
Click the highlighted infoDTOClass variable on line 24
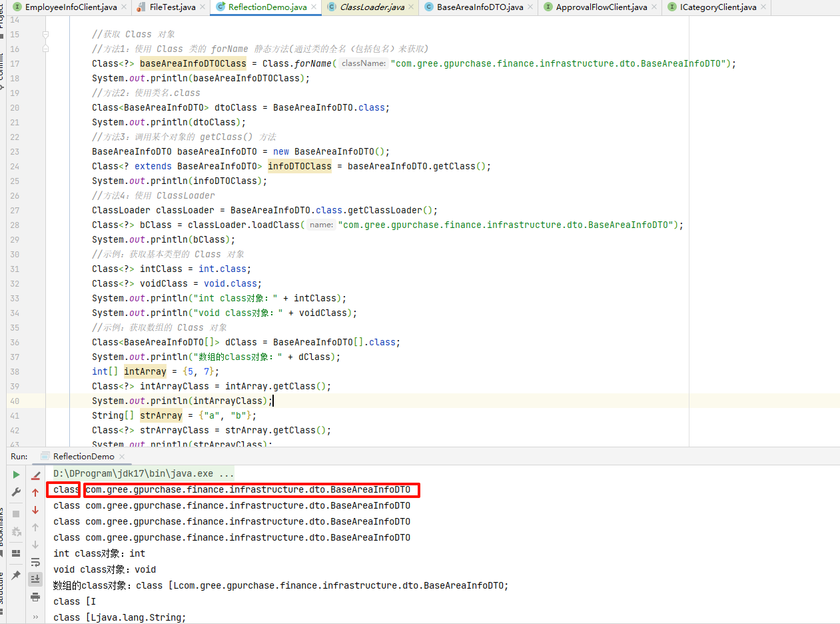(x=300, y=166)
